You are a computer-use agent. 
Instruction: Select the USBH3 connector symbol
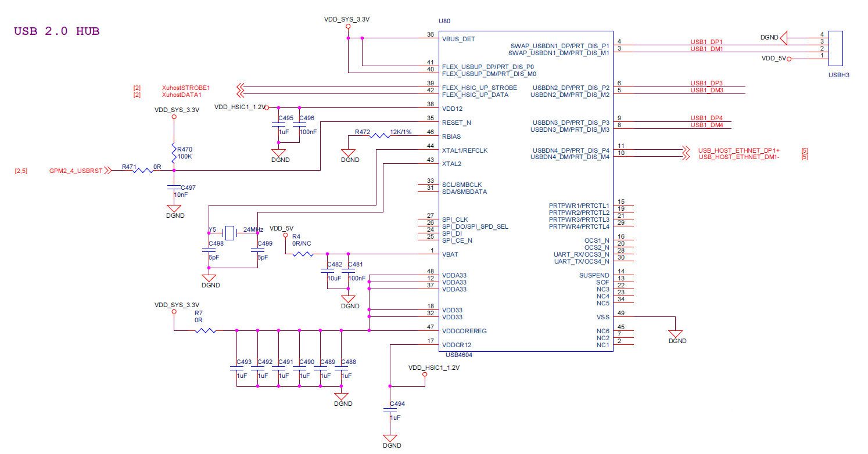[835, 48]
